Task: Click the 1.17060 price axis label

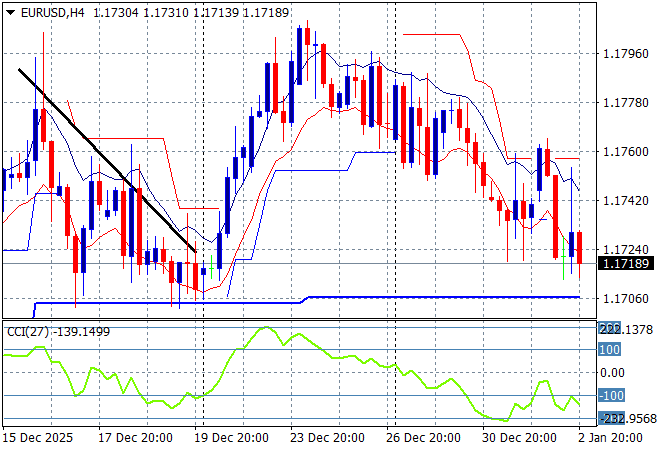Action: pos(626,298)
